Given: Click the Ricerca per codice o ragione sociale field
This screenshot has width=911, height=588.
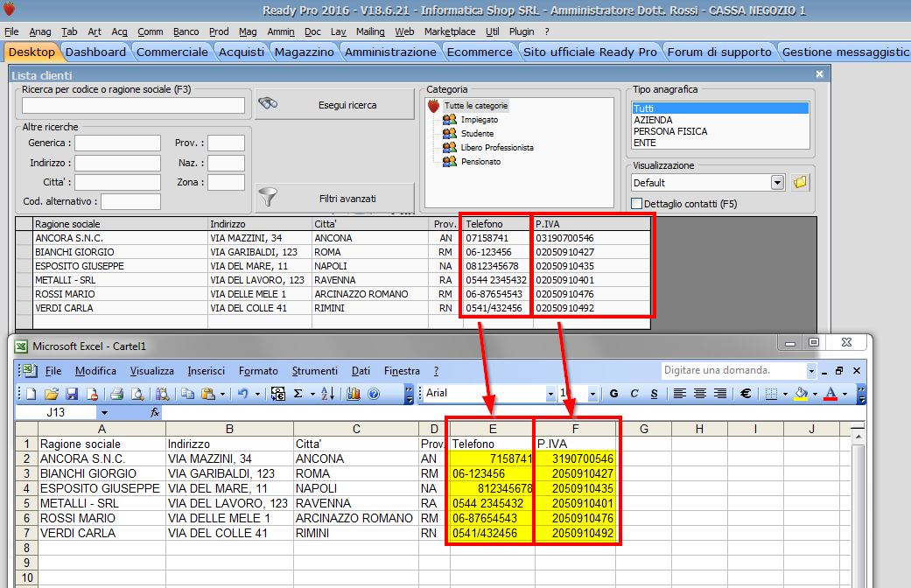Looking at the screenshot, I should coord(133,105).
